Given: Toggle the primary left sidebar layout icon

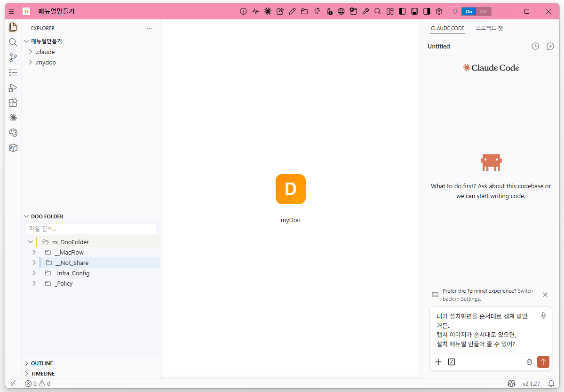Looking at the screenshot, I should [403, 11].
